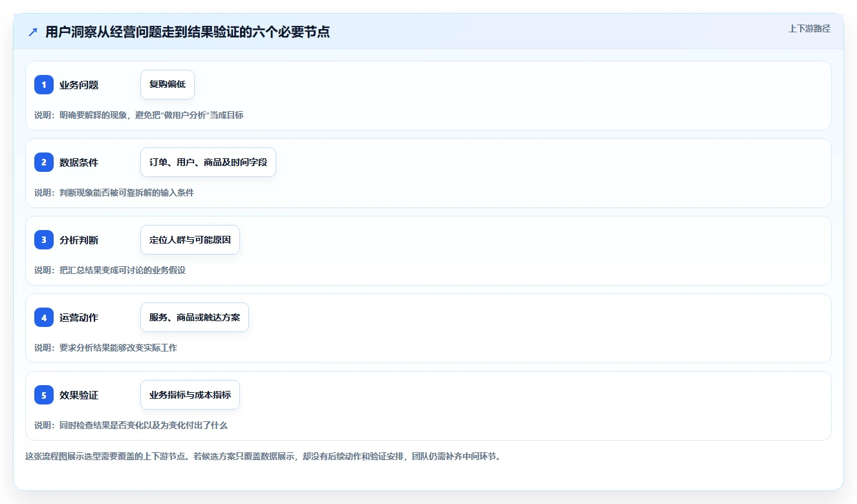Select the 运营动作 step label

coord(79,317)
